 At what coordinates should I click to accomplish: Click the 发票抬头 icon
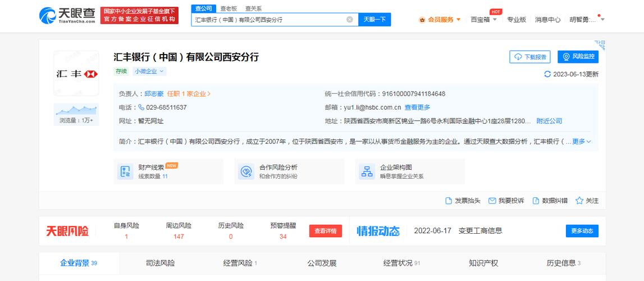449,201
